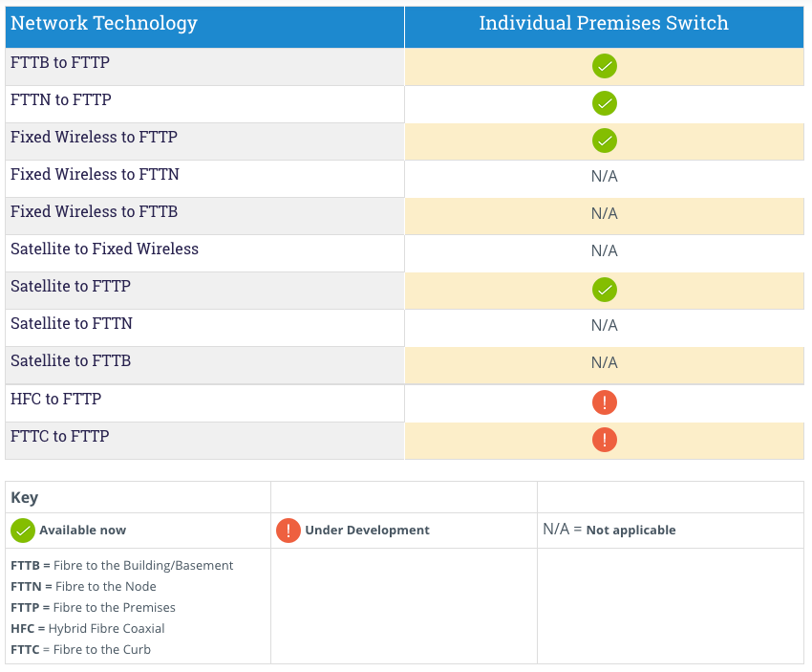812x672 pixels.
Task: Click the orange Under Development icon for HFC to FTTP
Action: pyautogui.click(x=604, y=402)
